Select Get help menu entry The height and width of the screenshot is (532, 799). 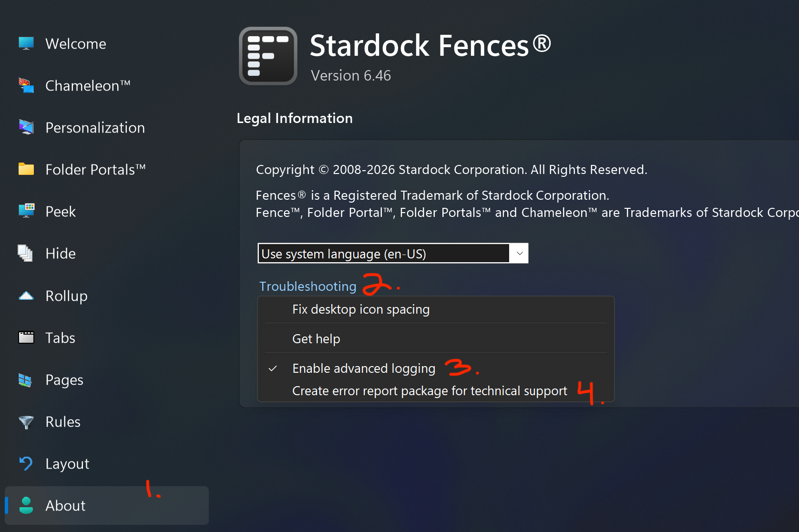tap(316, 339)
